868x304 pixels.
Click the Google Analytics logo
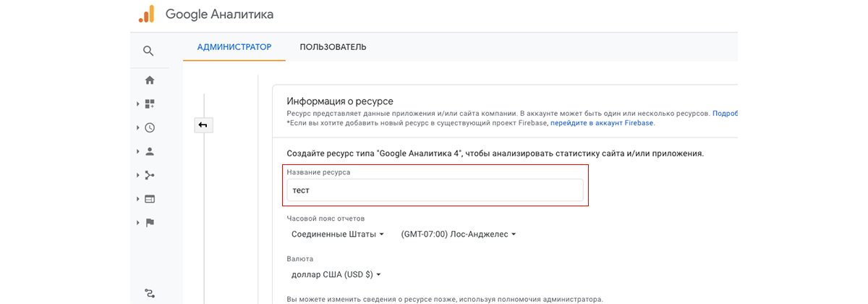(x=147, y=14)
